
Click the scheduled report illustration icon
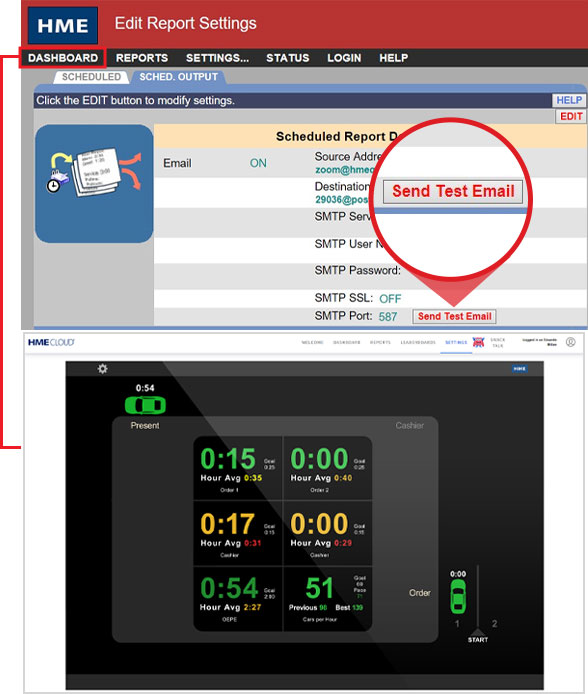pyautogui.click(x=94, y=184)
